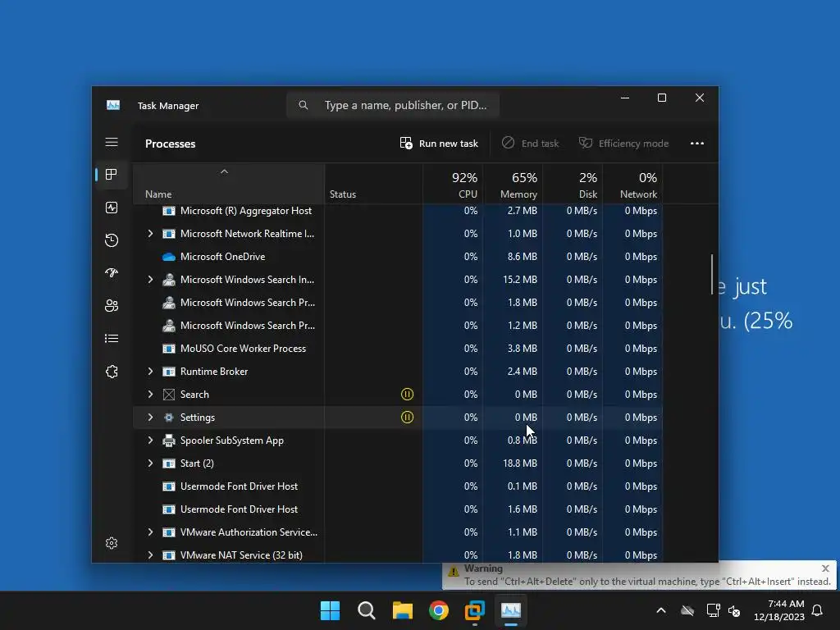Screen dimensions: 840x630
Task: Click the 15.2 MB memory cell
Action: point(519,280)
